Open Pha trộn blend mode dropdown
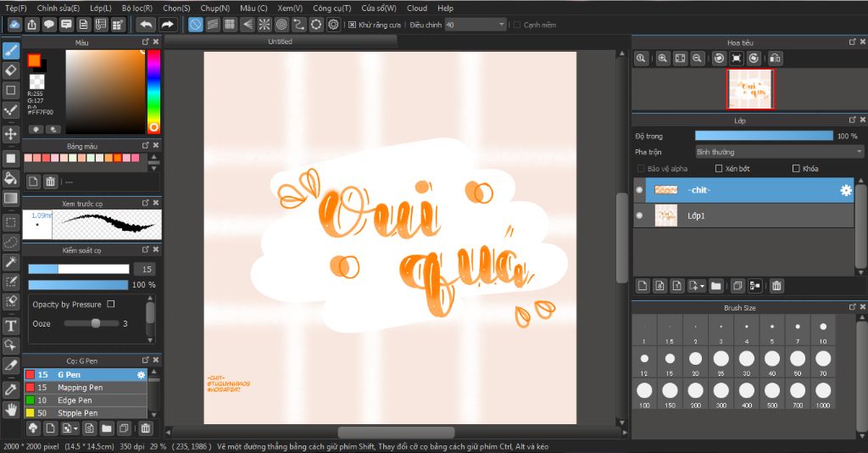Viewport: 868px width, 453px height. (x=780, y=152)
